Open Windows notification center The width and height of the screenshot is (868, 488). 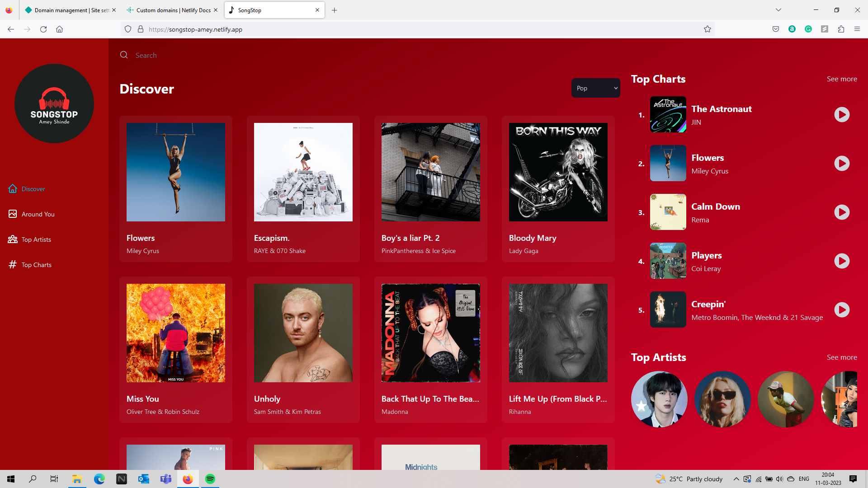tap(853, 479)
